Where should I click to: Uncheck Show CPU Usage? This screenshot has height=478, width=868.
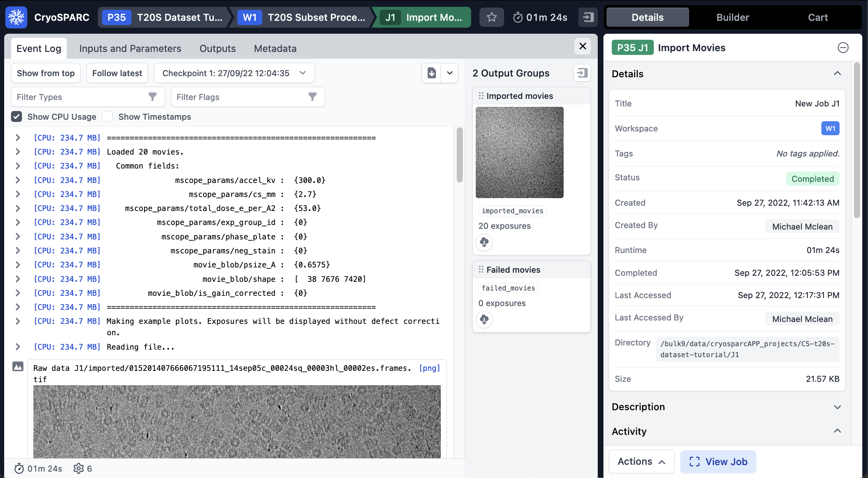tap(16, 117)
